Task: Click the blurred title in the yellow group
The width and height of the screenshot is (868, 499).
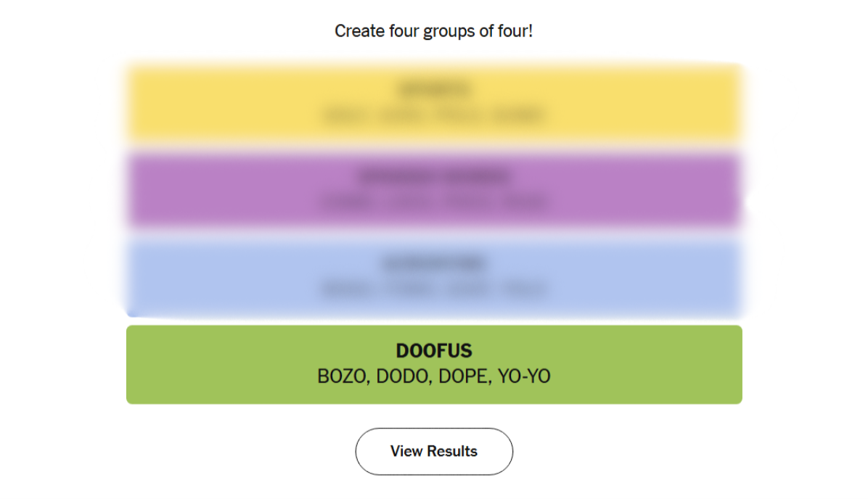Action: [433, 90]
